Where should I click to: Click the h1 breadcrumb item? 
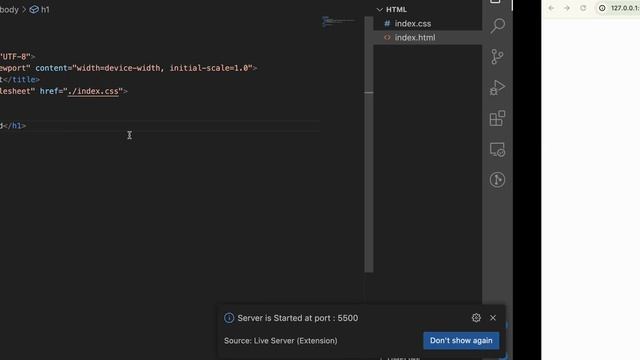(x=40, y=9)
